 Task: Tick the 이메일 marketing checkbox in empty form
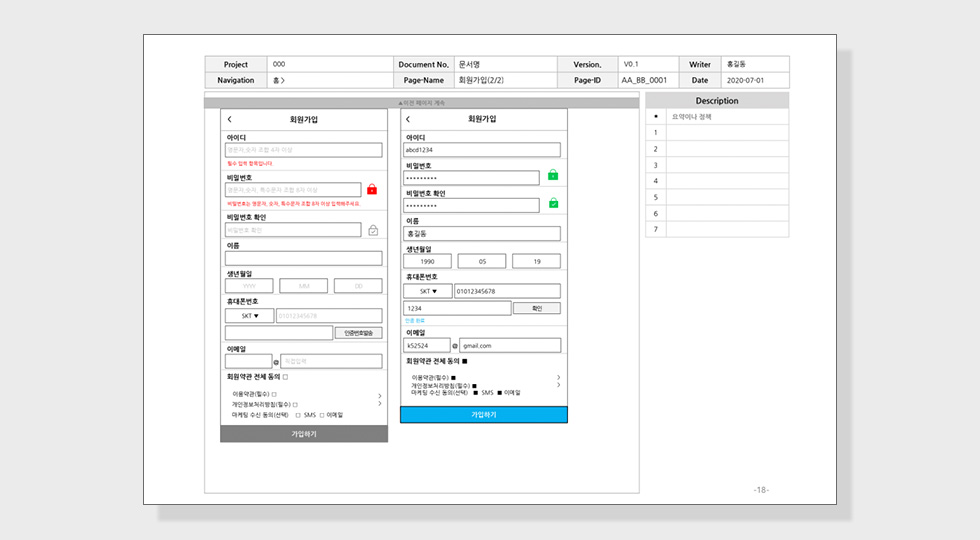322,415
